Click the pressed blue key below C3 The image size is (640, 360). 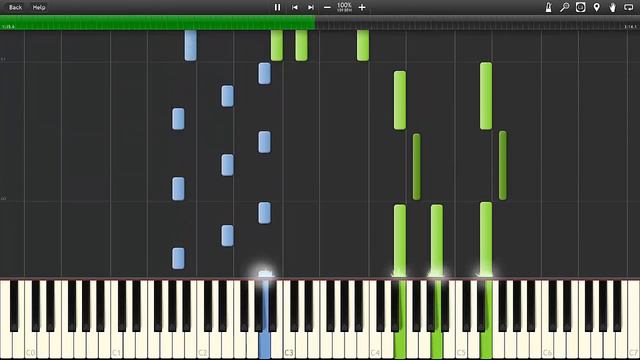pos(264,345)
